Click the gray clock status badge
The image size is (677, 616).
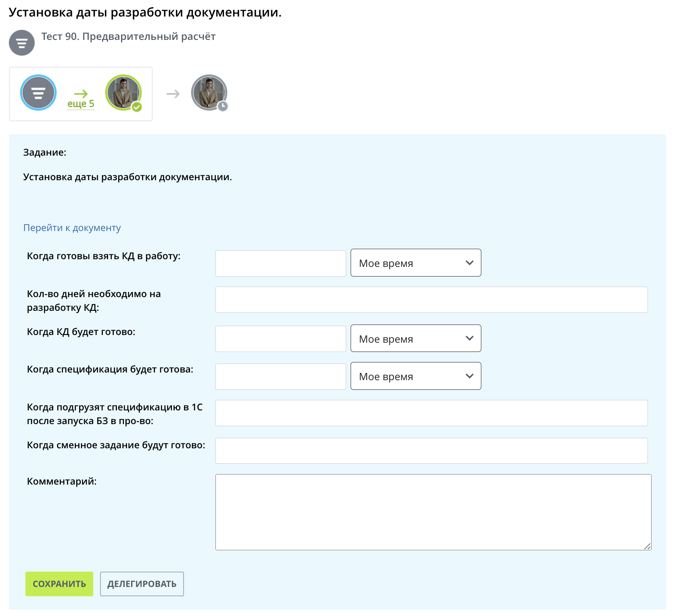click(223, 106)
